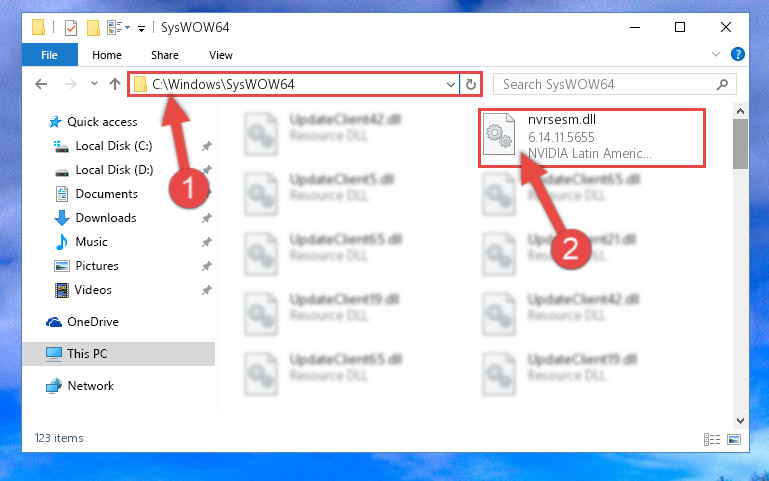Click the Search SysWOW64 field

[615, 84]
